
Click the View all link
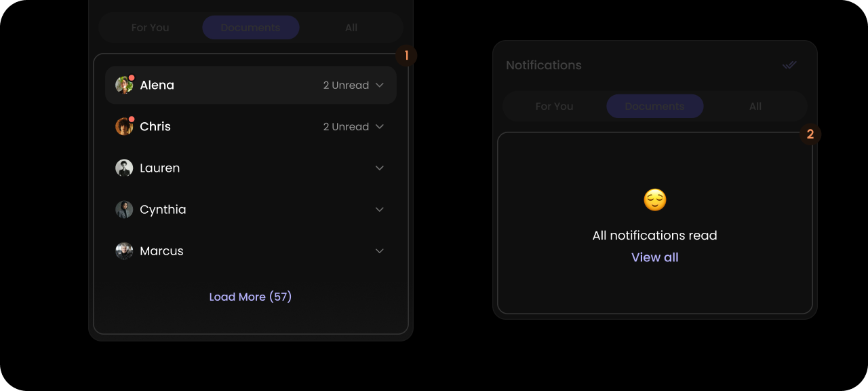click(x=655, y=257)
